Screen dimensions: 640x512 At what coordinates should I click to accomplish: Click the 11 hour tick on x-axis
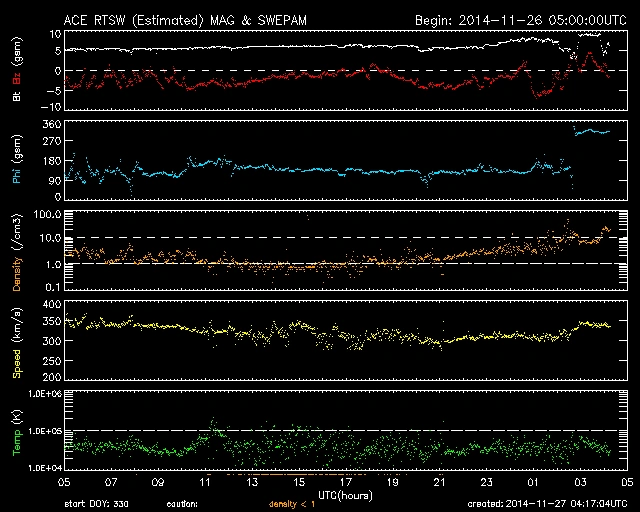(204, 482)
